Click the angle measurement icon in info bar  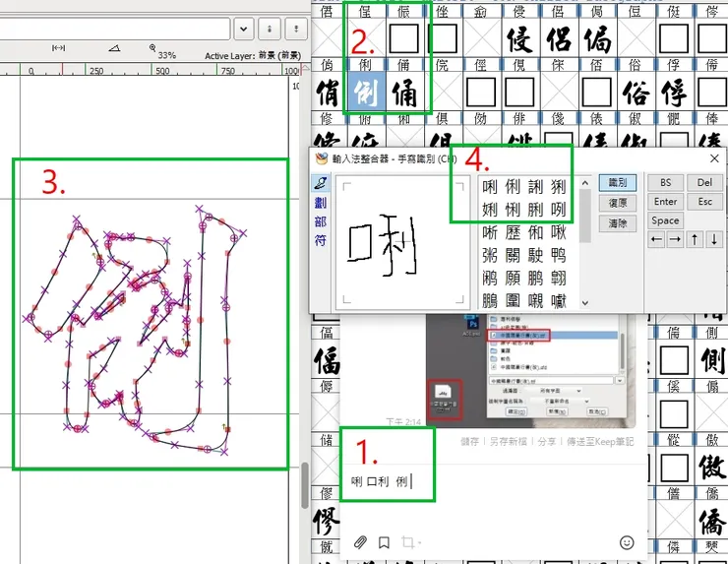(x=114, y=48)
